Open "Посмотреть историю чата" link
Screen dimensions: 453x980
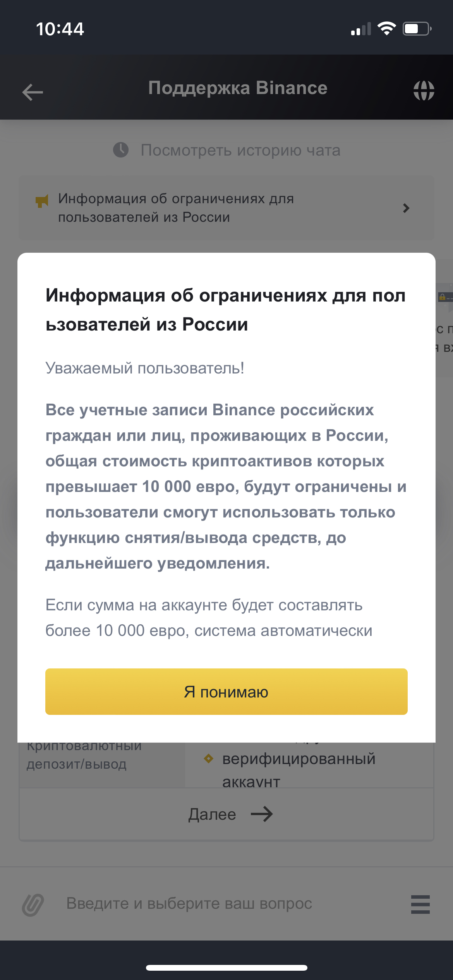[x=240, y=150]
